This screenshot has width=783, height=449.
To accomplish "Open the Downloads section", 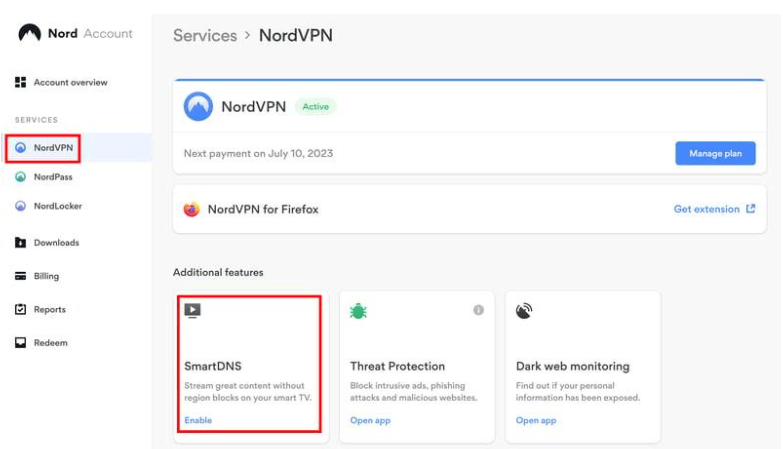I will click(56, 242).
